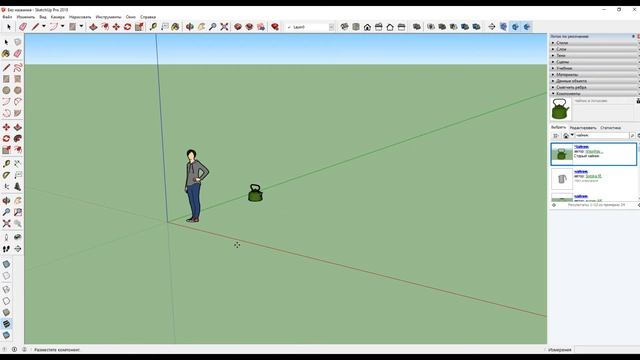Viewport: 640px width, 360px height.
Task: Open first Чайник result title link
Action: 582,147
